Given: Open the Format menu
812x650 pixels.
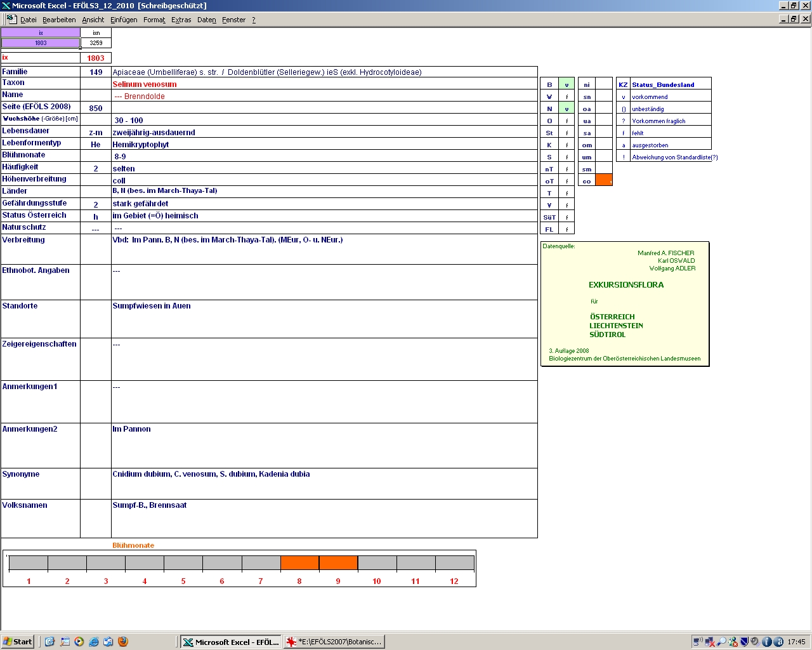Looking at the screenshot, I should point(154,20).
